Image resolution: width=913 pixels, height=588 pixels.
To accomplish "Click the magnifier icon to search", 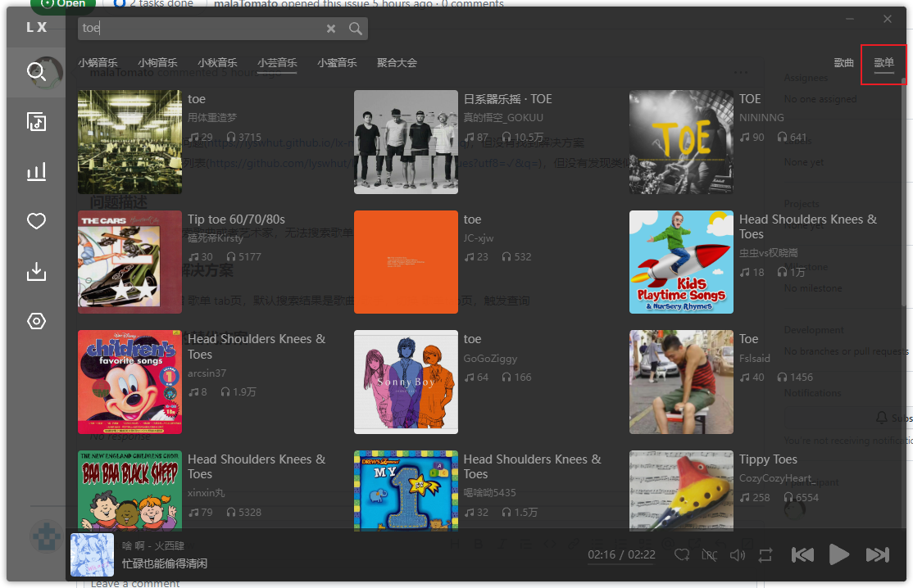I will point(355,28).
